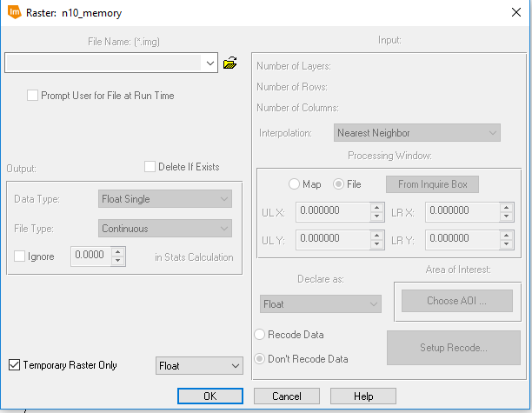Decrement LR Y with down arrow
532x413 pixels.
coord(506,244)
